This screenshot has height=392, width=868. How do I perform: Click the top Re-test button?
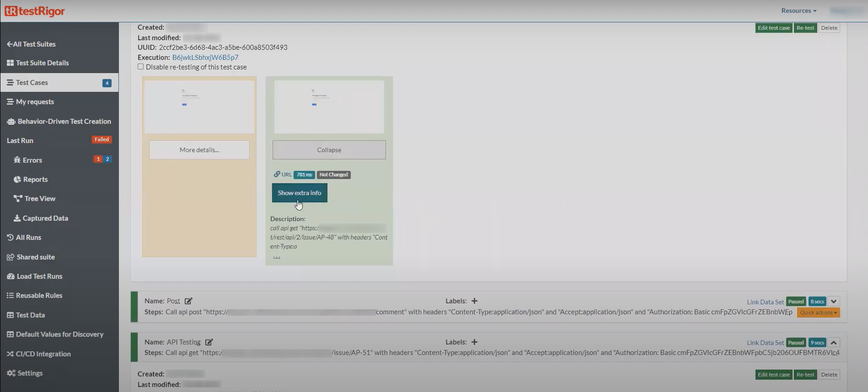coord(805,28)
